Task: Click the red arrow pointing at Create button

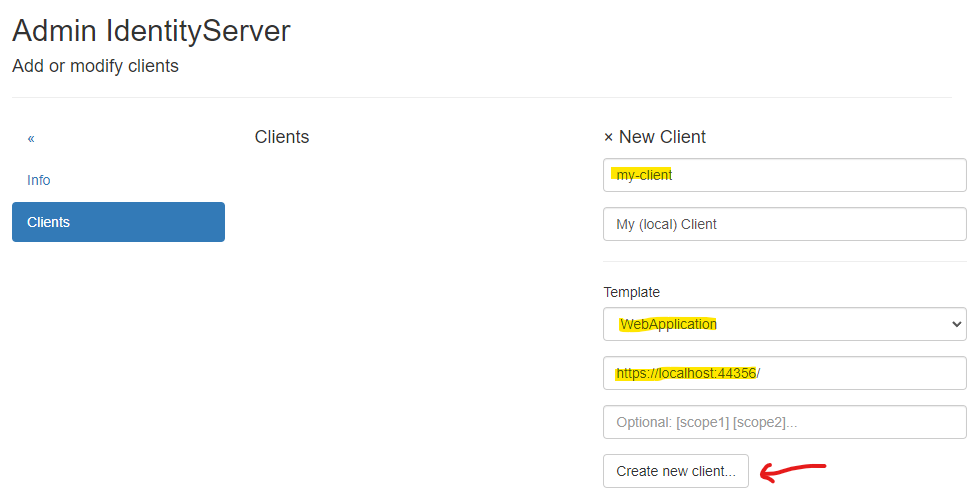Action: (793, 470)
